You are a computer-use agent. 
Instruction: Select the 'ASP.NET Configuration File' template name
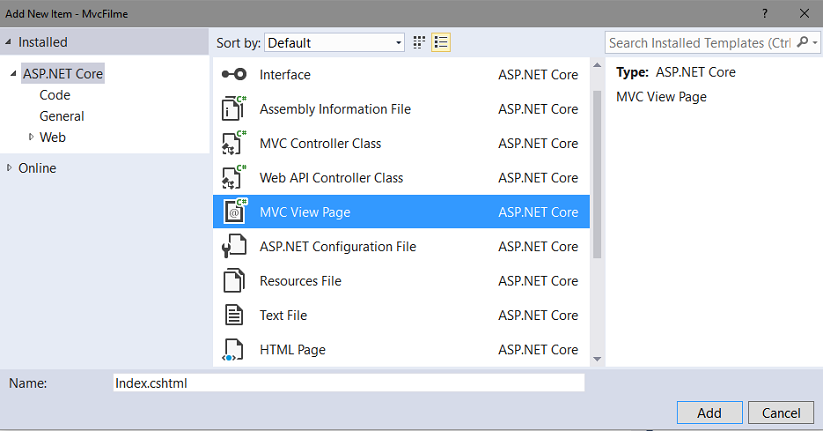(337, 246)
